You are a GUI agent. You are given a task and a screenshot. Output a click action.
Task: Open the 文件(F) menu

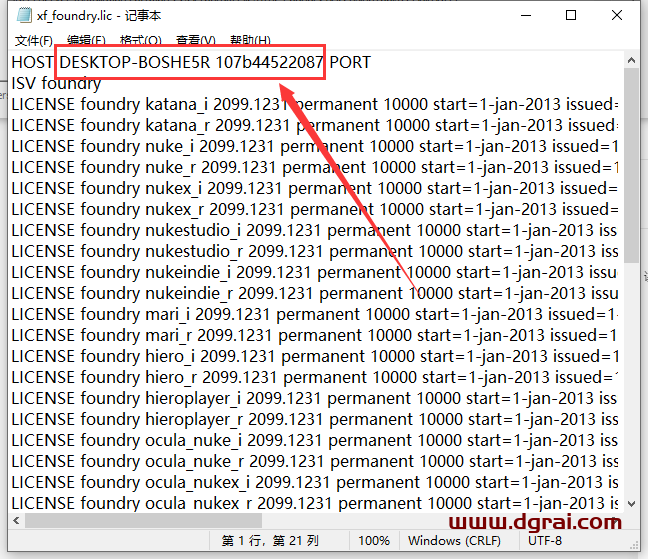(x=34, y=40)
